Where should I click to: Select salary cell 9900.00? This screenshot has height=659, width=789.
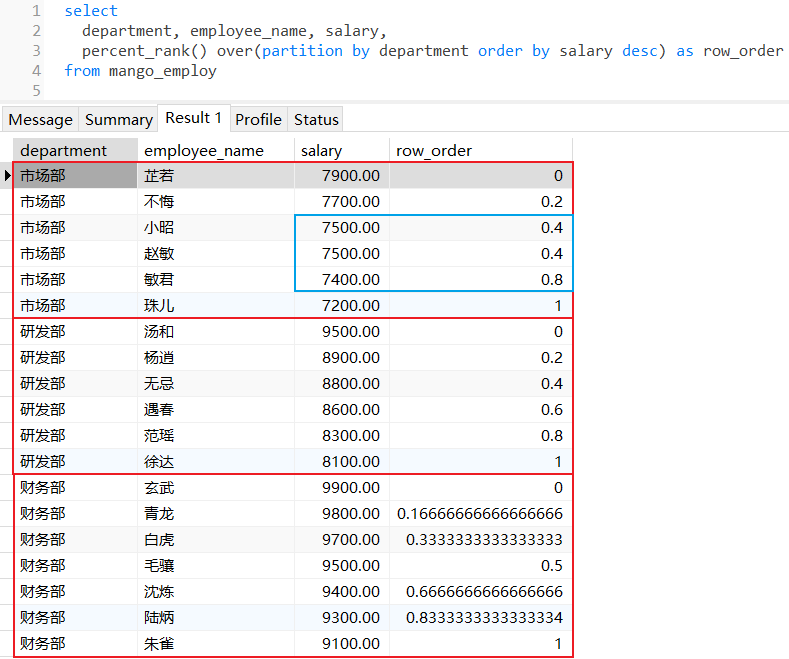point(342,487)
